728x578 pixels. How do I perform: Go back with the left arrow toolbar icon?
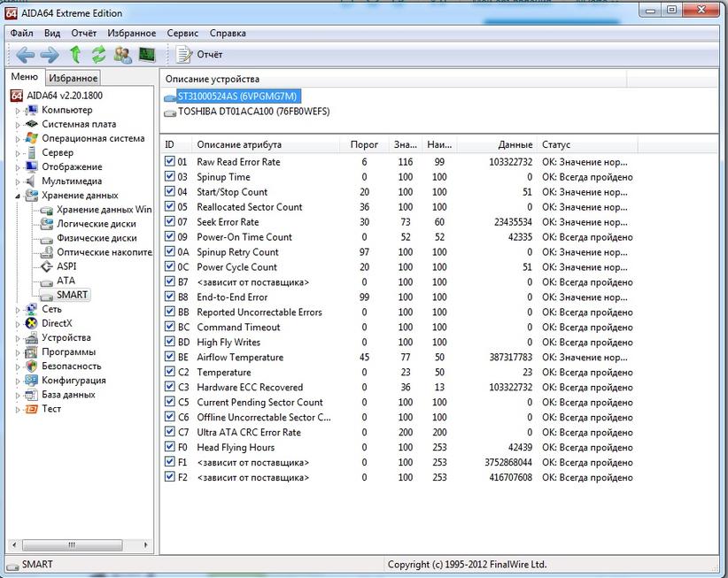click(x=25, y=55)
